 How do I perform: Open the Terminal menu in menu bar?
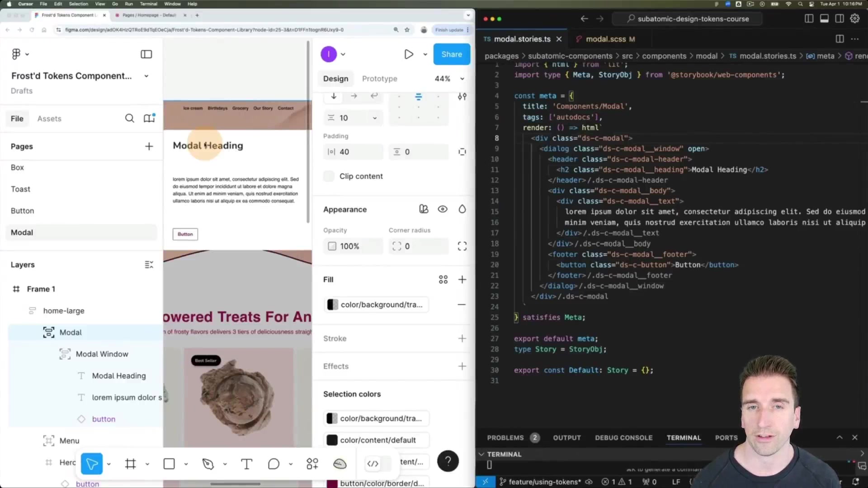pyautogui.click(x=148, y=4)
